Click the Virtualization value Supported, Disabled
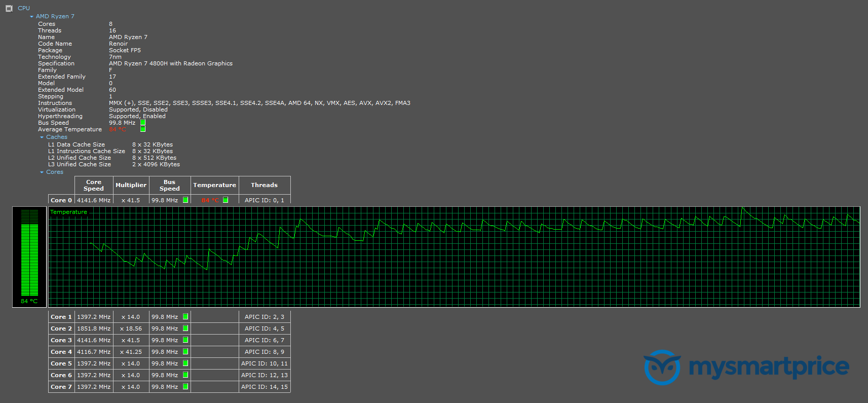The height and width of the screenshot is (403, 868). click(x=138, y=109)
